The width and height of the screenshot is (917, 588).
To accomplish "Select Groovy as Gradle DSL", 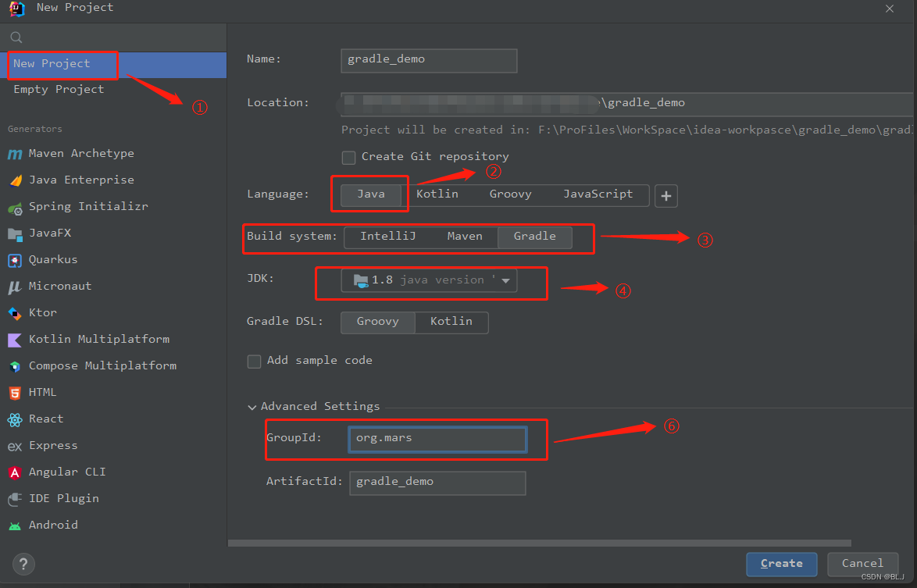I will click(x=378, y=322).
